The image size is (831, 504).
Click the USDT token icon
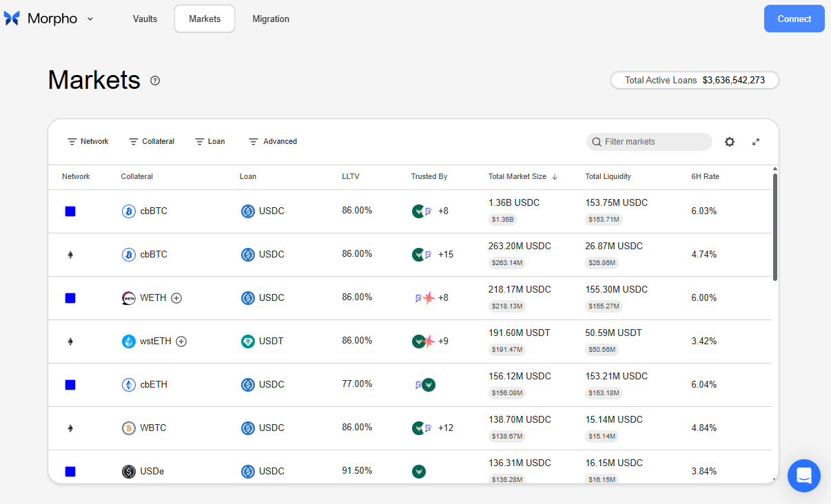point(248,342)
